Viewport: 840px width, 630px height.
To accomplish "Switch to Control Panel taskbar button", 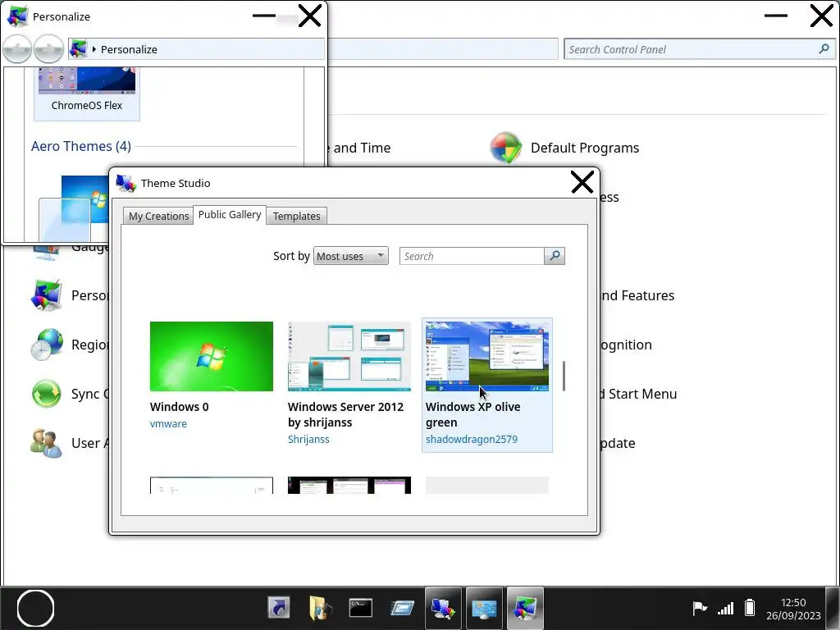I will pyautogui.click(x=484, y=608).
